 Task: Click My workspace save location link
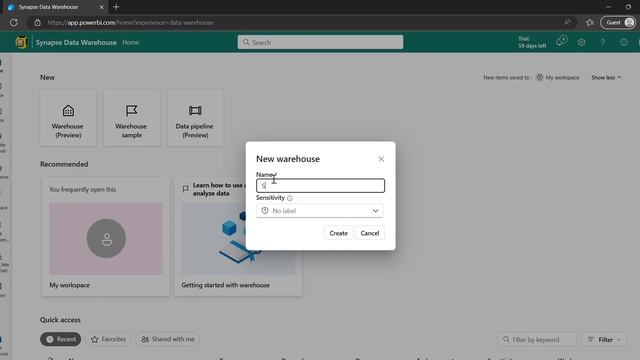pyautogui.click(x=558, y=77)
